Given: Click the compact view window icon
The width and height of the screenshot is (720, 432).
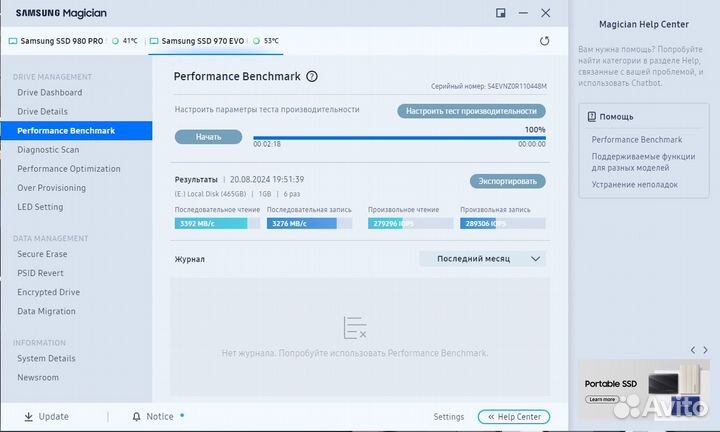Looking at the screenshot, I should click(501, 13).
